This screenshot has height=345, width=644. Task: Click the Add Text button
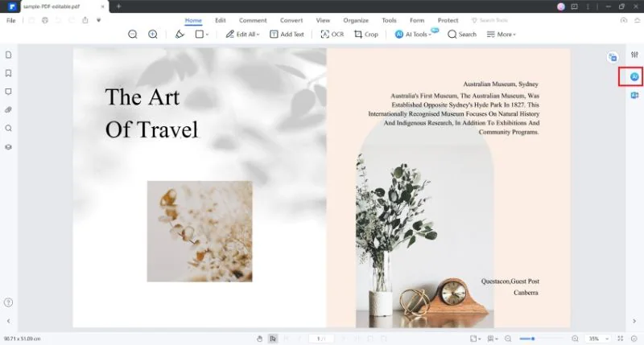tap(287, 35)
